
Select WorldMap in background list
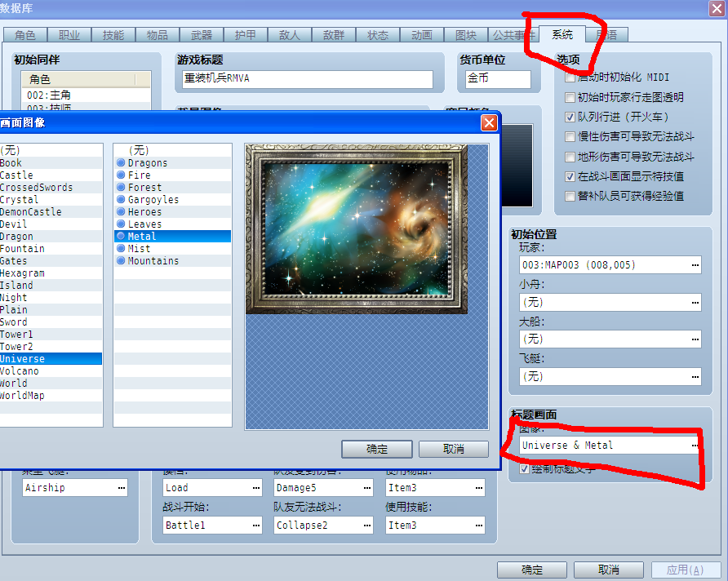51,396
